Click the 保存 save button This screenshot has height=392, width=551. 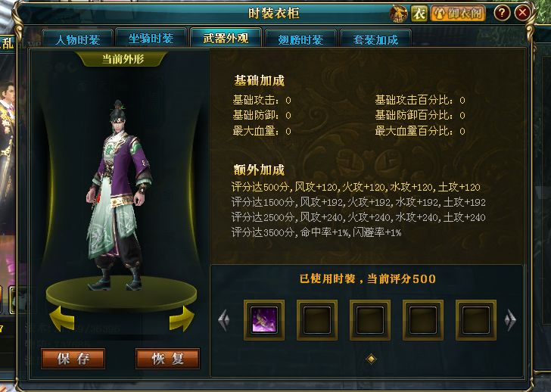73,359
